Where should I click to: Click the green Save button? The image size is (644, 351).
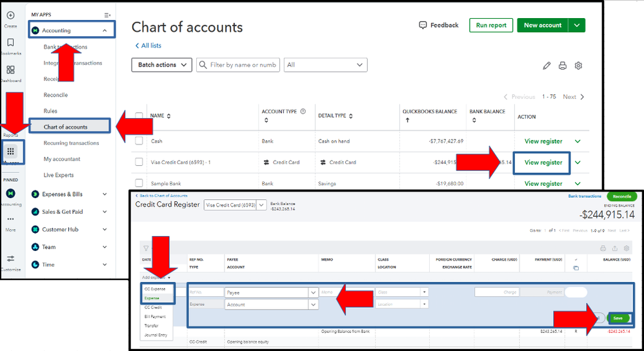[618, 318]
